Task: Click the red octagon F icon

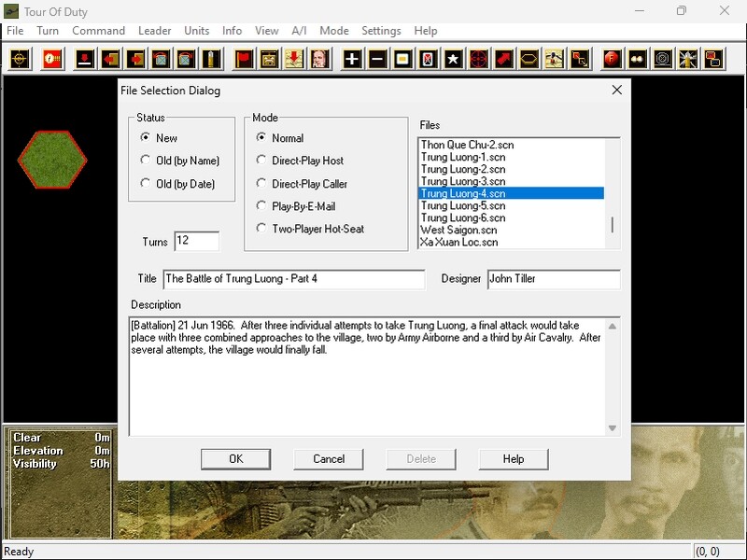Action: [x=612, y=60]
